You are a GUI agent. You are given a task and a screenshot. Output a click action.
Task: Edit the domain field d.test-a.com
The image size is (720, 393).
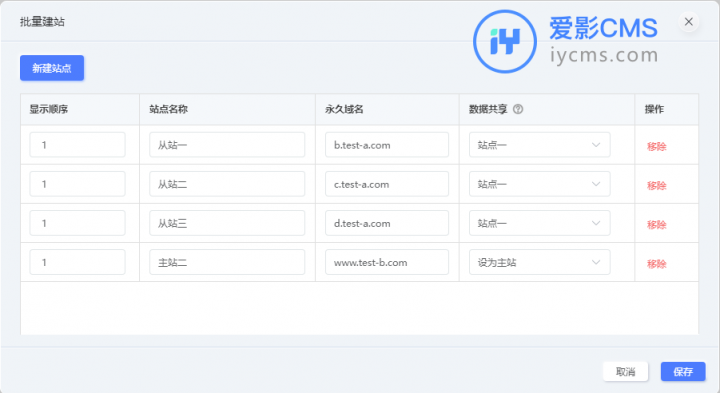click(387, 223)
